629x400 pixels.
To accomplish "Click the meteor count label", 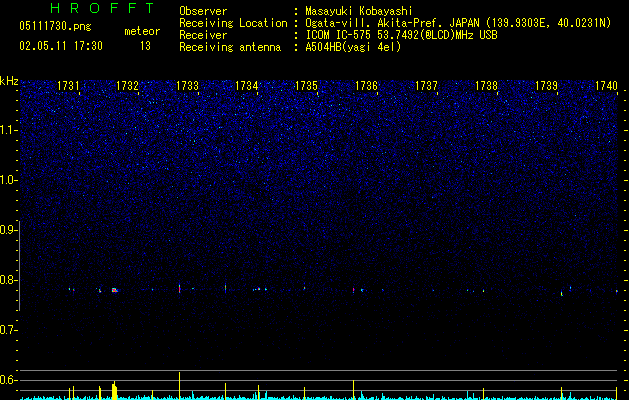I will pyautogui.click(x=142, y=31).
